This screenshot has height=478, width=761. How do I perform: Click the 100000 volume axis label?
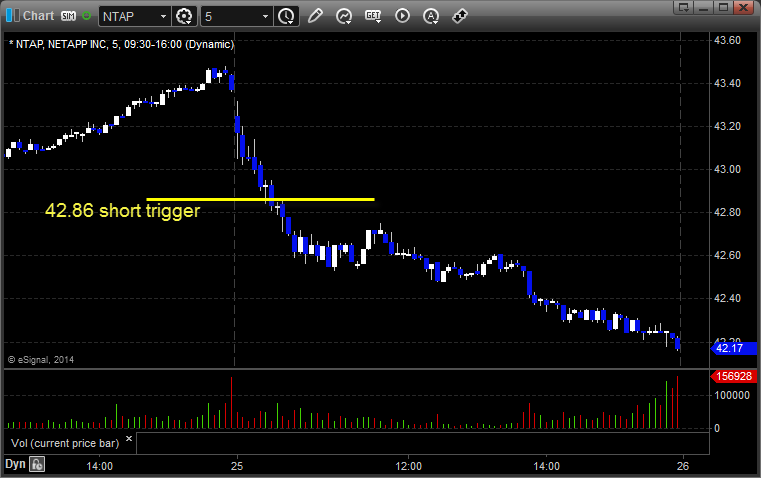[732, 396]
